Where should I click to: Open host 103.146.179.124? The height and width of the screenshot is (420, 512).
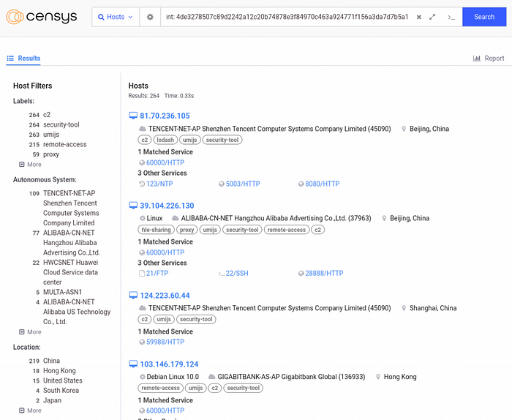[x=169, y=364]
